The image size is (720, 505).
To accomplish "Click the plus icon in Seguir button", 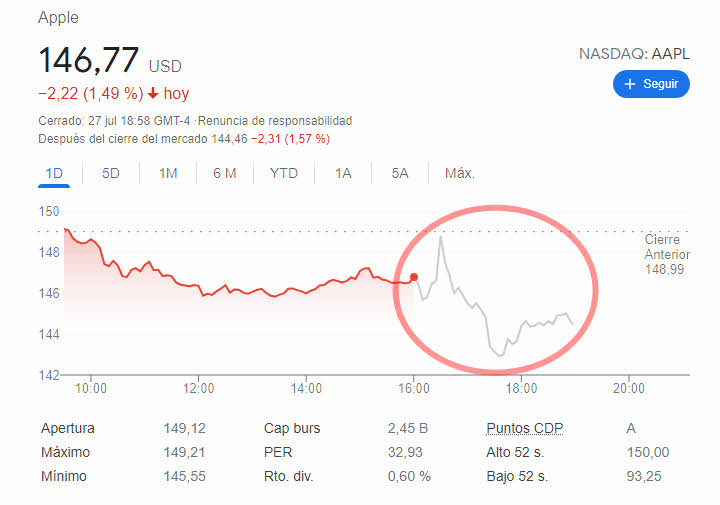I will pos(630,84).
